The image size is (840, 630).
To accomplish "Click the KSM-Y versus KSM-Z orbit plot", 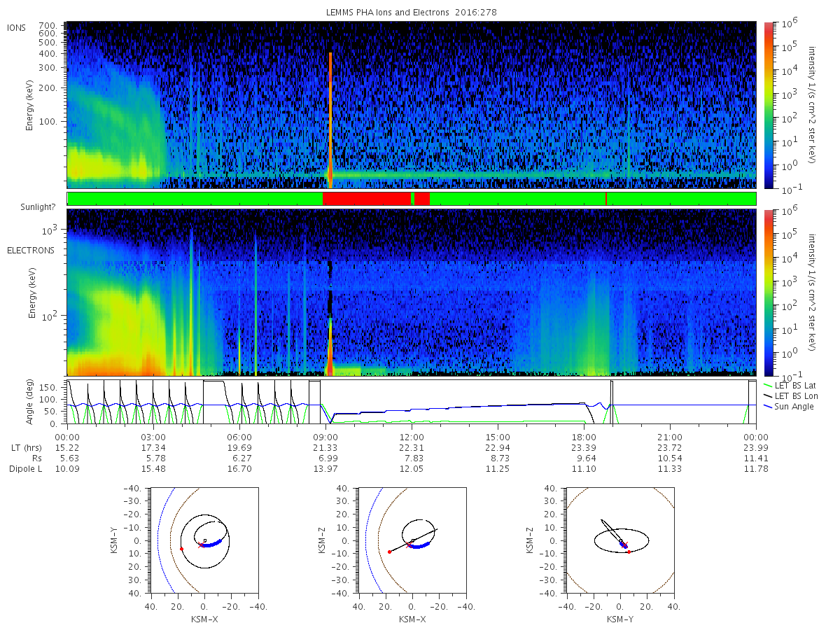I will click(620, 540).
